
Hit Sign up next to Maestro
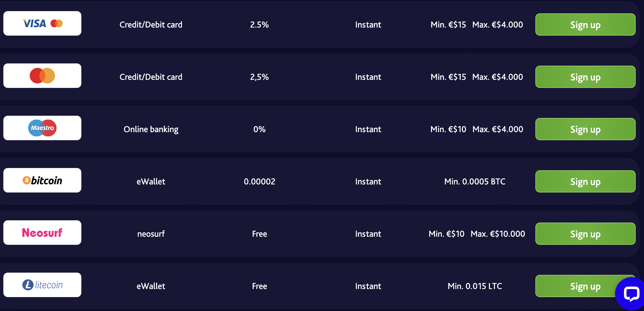[585, 129]
